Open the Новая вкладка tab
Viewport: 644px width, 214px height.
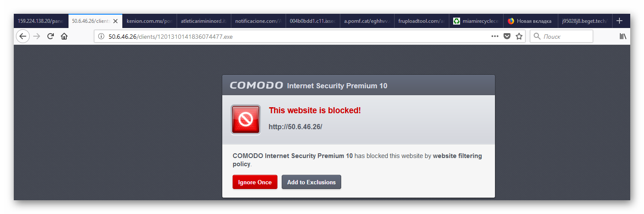tap(530, 21)
